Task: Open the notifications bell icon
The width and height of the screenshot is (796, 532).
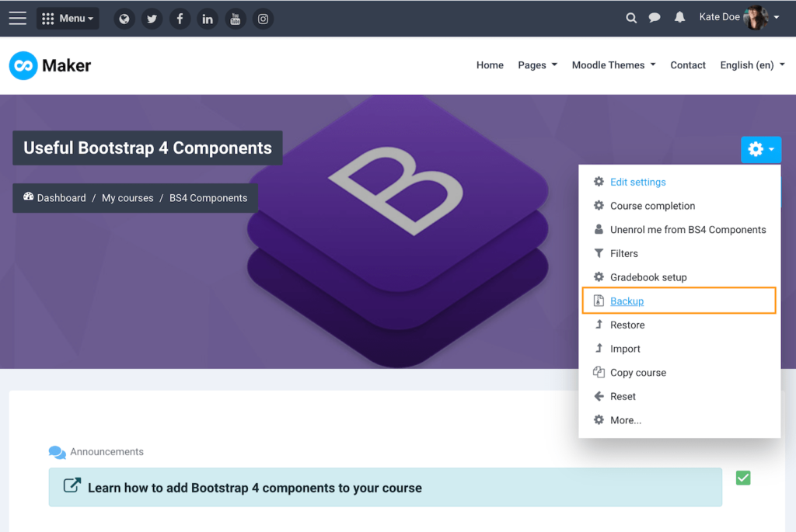Action: [679, 17]
